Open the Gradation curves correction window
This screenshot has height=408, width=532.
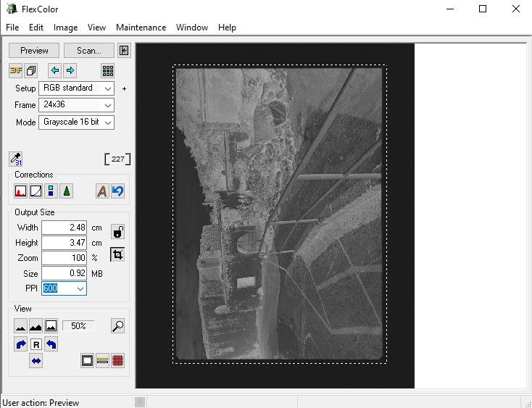(36, 191)
